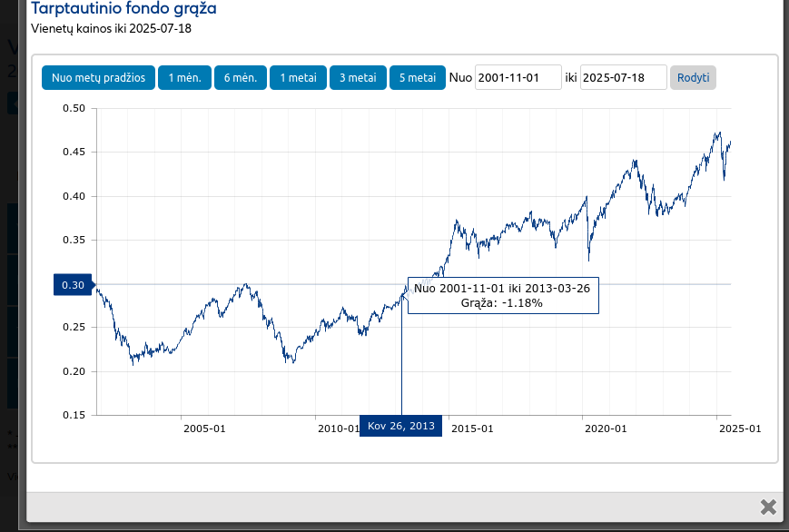
Task: Click the 'Kov 26, 2013' date marker
Action: 401,426
